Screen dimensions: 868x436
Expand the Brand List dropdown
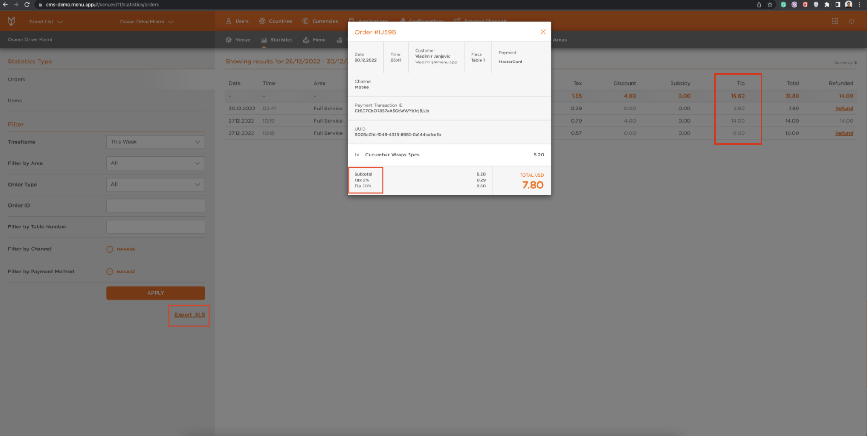tap(46, 22)
